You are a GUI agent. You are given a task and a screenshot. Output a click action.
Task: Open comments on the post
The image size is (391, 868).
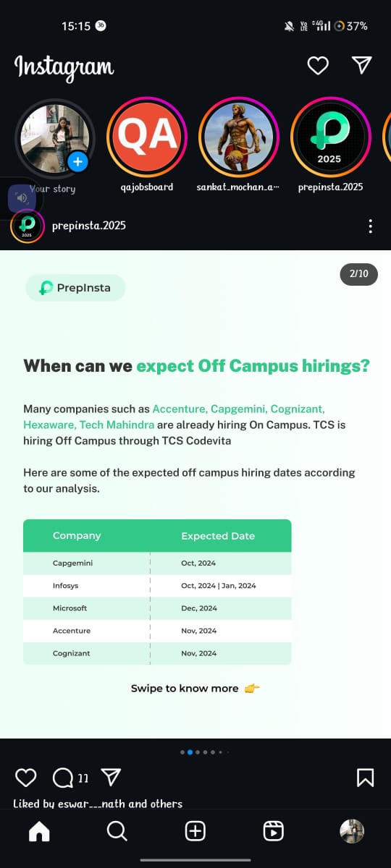(63, 778)
